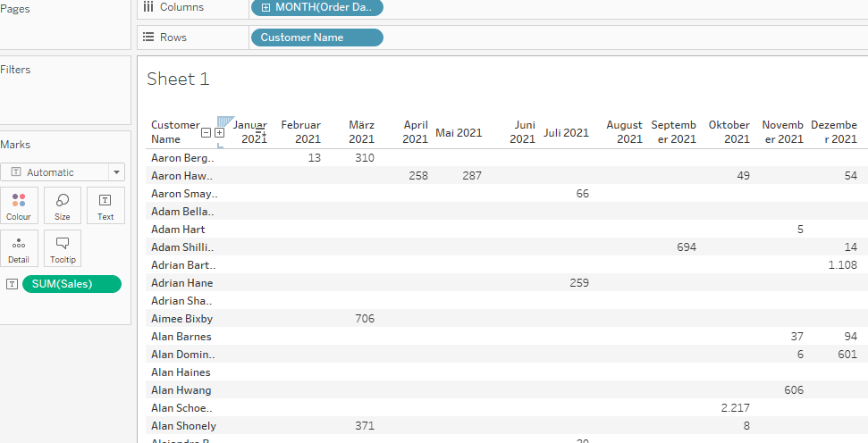Select the 2.217 value in Oktober column
868x443 pixels.
point(734,408)
